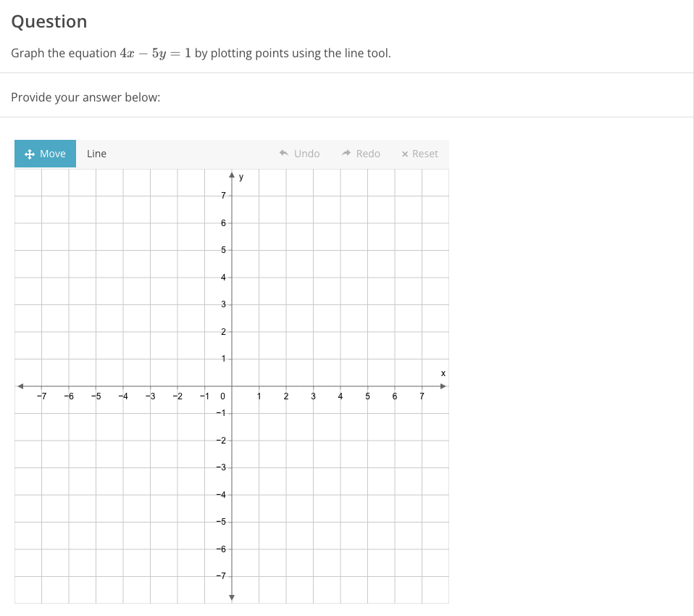Click the downward y-axis arrowhead
Viewport: 694px width, 616px height.
[x=232, y=597]
